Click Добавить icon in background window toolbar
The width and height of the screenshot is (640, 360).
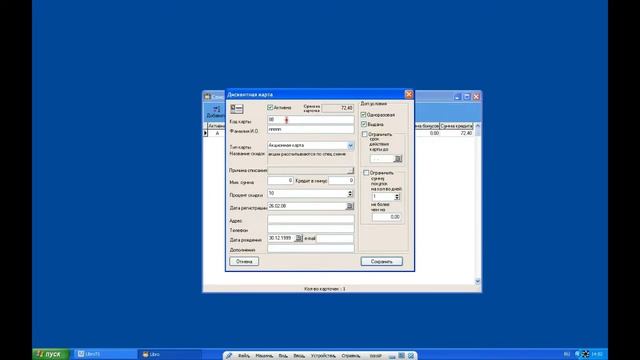pyautogui.click(x=215, y=112)
